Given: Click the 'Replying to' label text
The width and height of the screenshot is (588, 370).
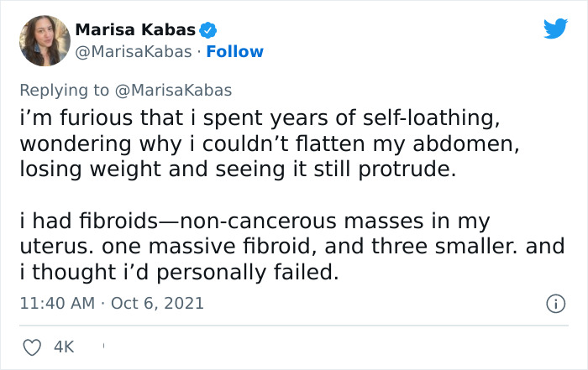Looking at the screenshot, I should [67, 90].
